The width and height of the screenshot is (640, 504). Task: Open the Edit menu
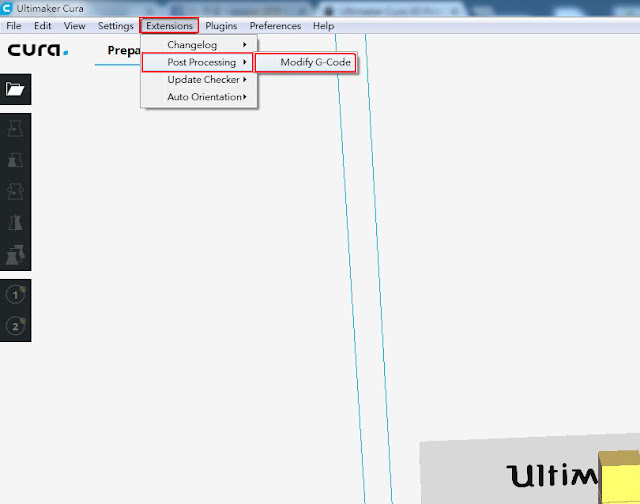(x=42, y=26)
